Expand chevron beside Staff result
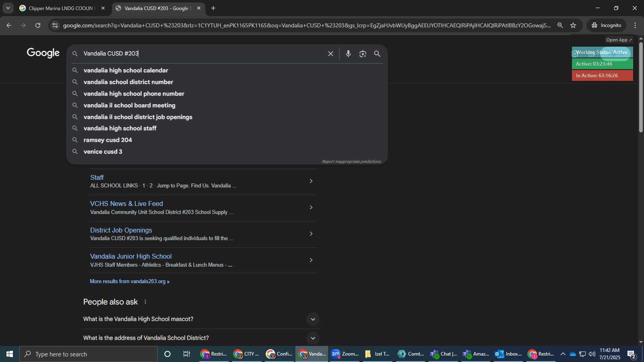Image resolution: width=644 pixels, height=362 pixels. tap(311, 181)
